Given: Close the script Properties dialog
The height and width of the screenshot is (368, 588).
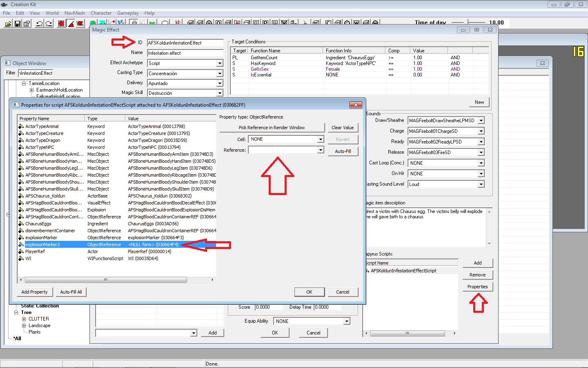Looking at the screenshot, I should coord(356,105).
